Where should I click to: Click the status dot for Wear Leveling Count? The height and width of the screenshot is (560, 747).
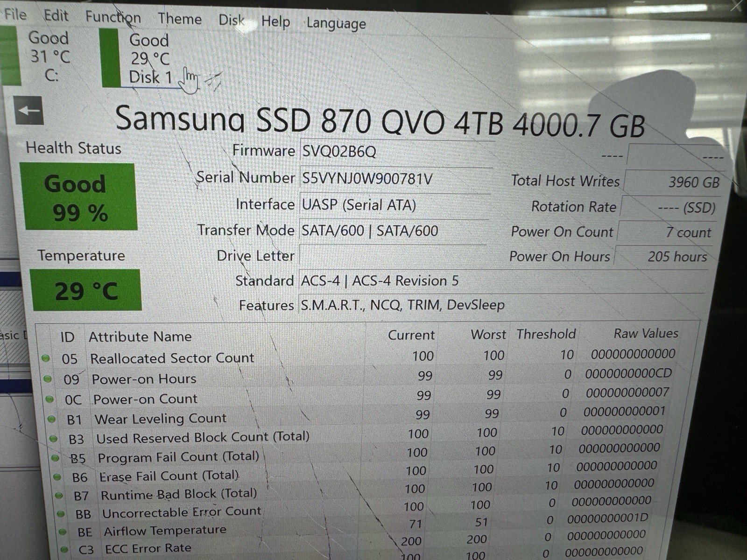51,419
